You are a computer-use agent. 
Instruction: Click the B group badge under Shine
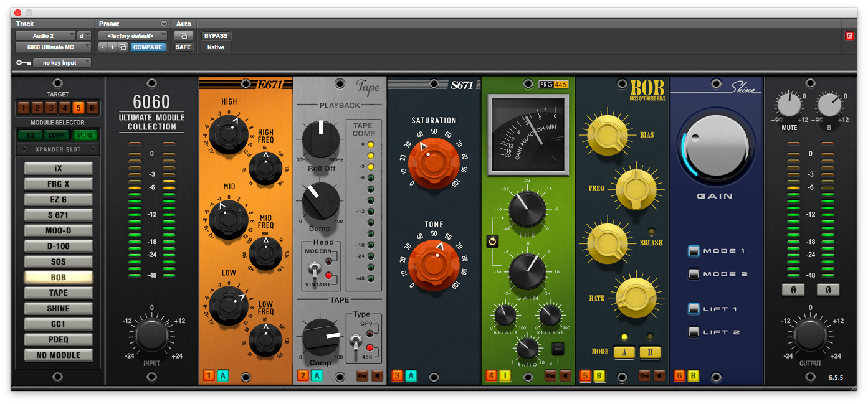pyautogui.click(x=694, y=375)
